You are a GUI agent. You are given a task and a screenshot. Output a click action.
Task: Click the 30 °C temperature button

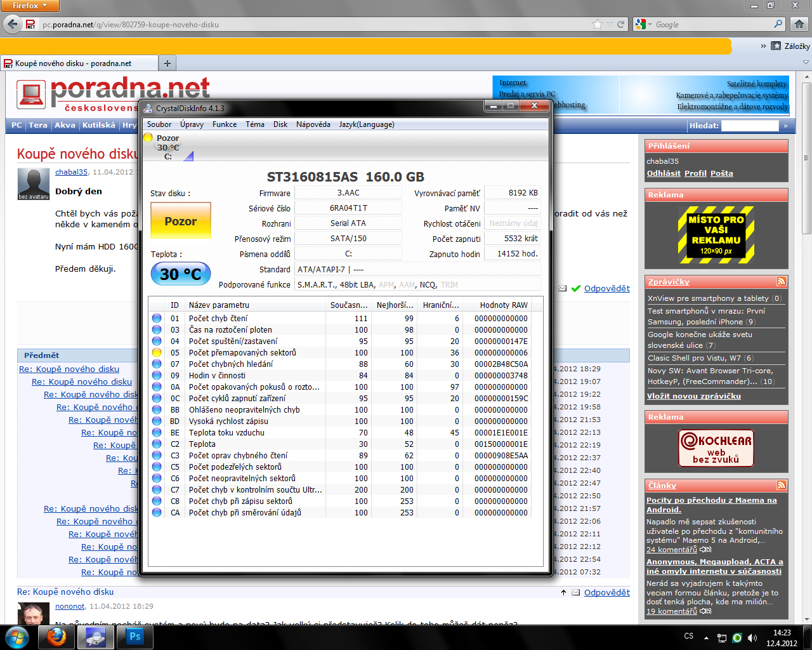pyautogui.click(x=181, y=274)
